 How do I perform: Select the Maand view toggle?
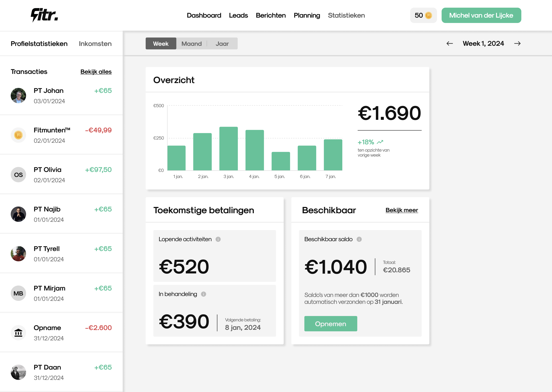[191, 43]
